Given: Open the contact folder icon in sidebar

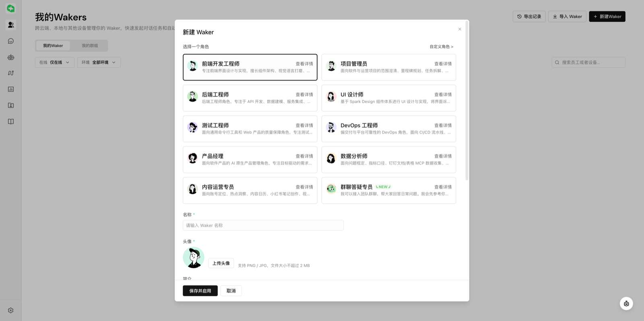Looking at the screenshot, I should [x=11, y=105].
